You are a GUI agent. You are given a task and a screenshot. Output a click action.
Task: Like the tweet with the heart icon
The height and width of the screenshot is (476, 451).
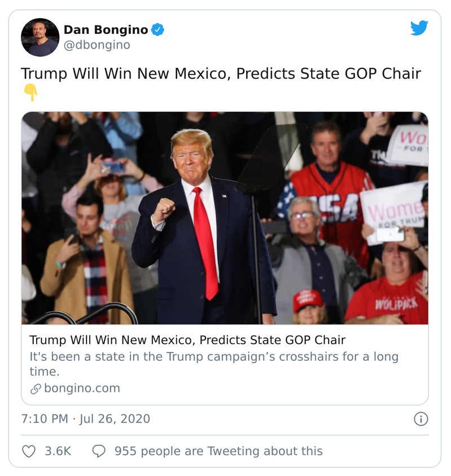click(29, 451)
